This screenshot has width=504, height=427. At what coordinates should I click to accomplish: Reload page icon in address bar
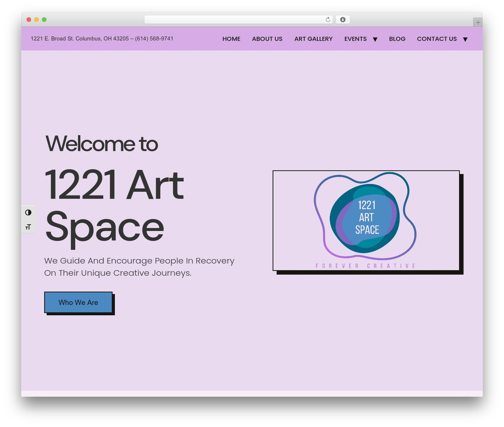coord(328,20)
